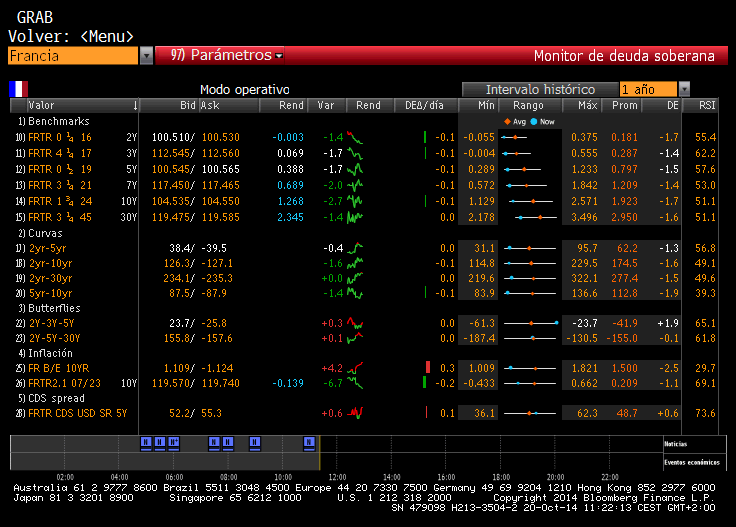736x527 pixels.
Task: Click the Noticias timeline label
Action: (x=675, y=444)
